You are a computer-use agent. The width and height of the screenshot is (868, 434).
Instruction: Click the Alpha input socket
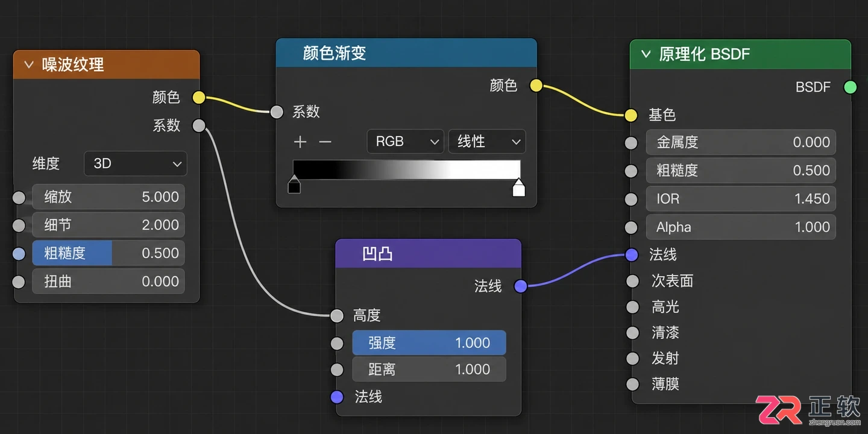coord(631,227)
